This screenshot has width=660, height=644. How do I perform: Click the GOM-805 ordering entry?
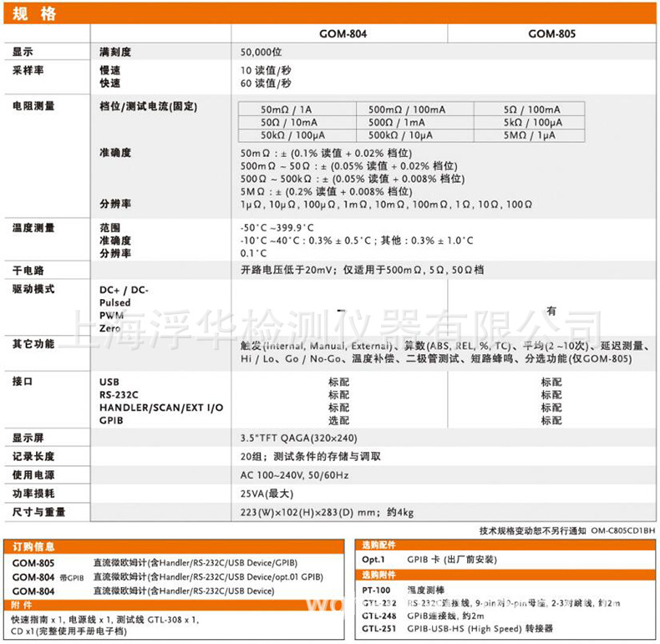[155, 563]
